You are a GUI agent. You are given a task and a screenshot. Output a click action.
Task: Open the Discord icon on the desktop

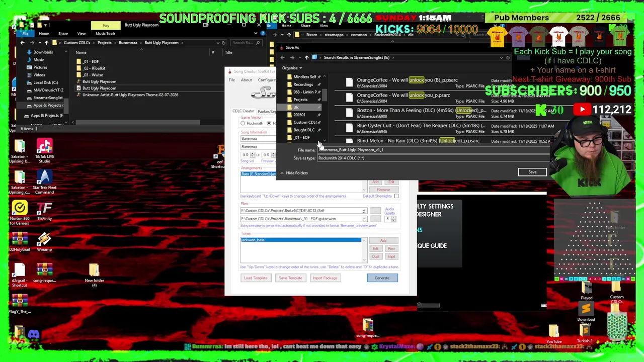point(34,334)
